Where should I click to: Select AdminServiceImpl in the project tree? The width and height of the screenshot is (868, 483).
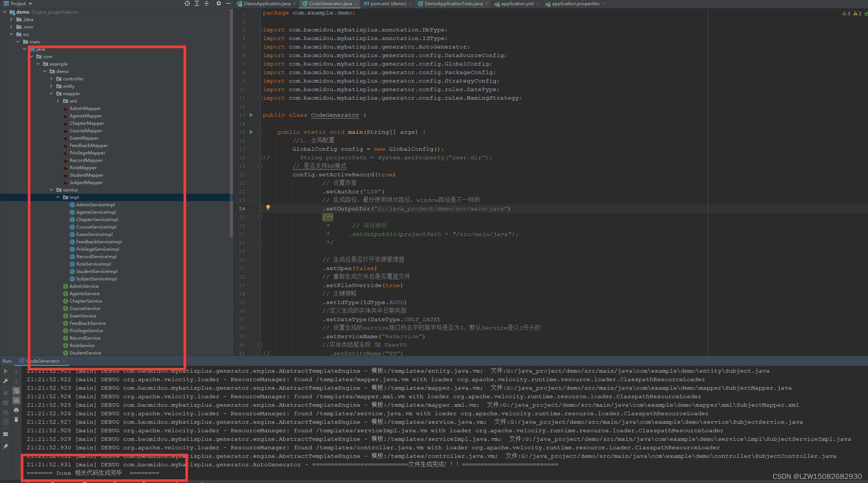pos(95,205)
